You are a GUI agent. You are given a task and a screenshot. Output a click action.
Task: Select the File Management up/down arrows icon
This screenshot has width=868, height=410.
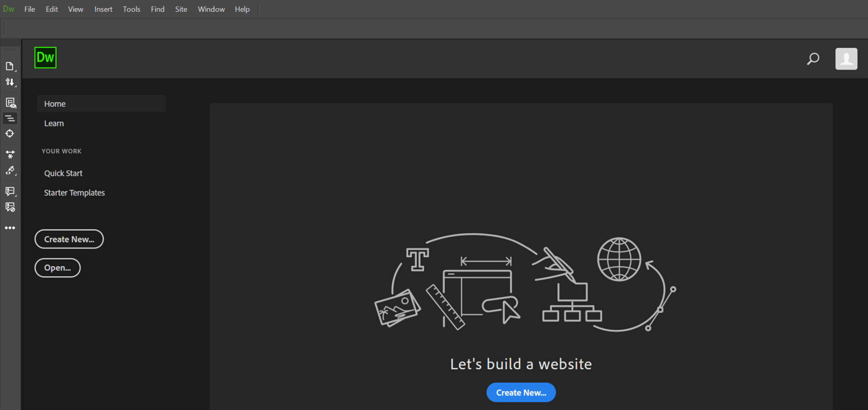tap(10, 82)
